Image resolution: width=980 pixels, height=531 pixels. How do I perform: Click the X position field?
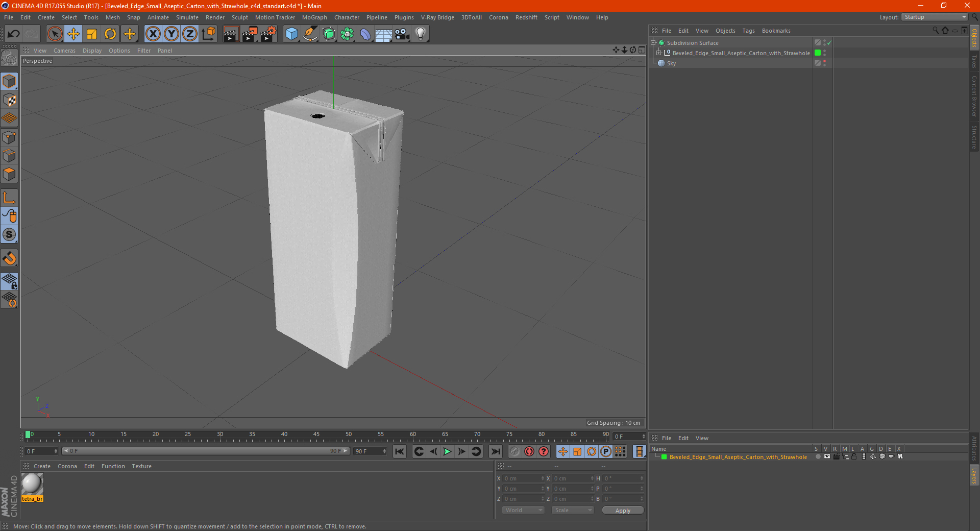tap(523, 478)
